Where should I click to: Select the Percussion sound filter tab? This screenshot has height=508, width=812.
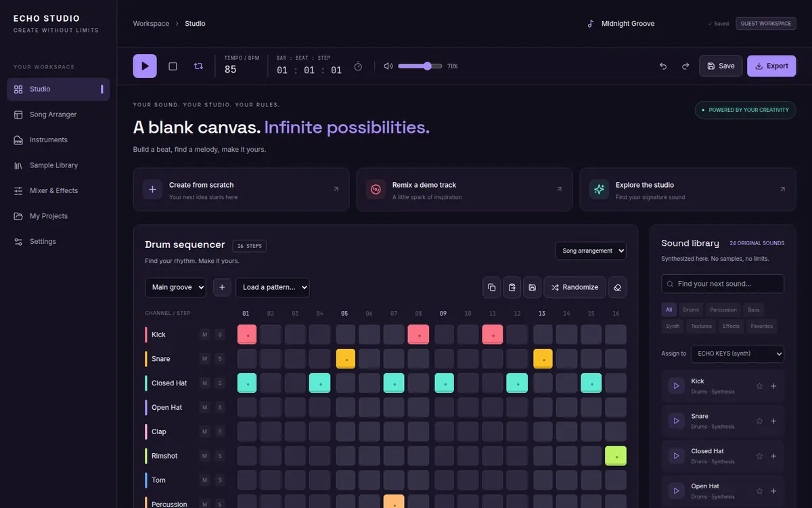tap(723, 310)
